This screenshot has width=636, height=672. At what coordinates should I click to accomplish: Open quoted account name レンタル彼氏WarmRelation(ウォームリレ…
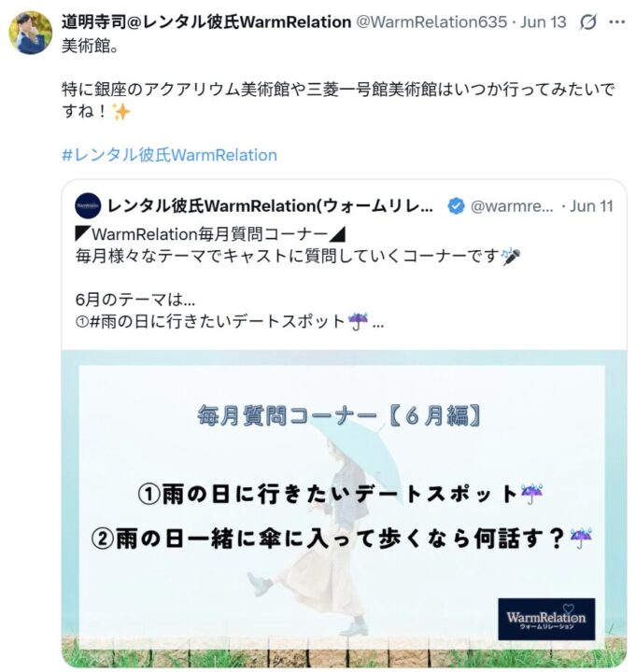(x=270, y=206)
